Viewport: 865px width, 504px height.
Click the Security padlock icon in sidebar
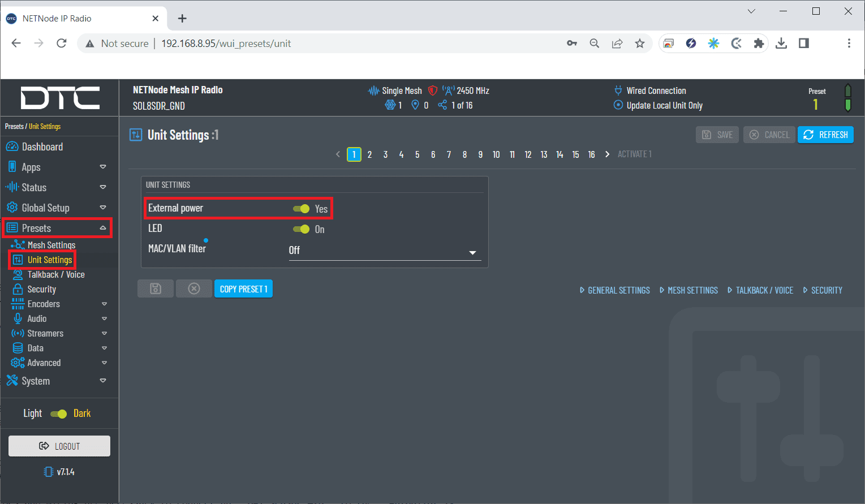coord(18,289)
